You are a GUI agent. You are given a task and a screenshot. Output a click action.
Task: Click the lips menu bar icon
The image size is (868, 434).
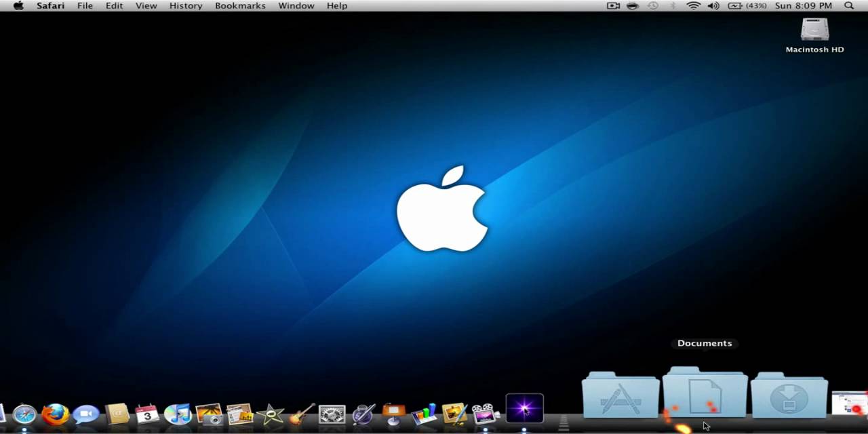tap(633, 5)
